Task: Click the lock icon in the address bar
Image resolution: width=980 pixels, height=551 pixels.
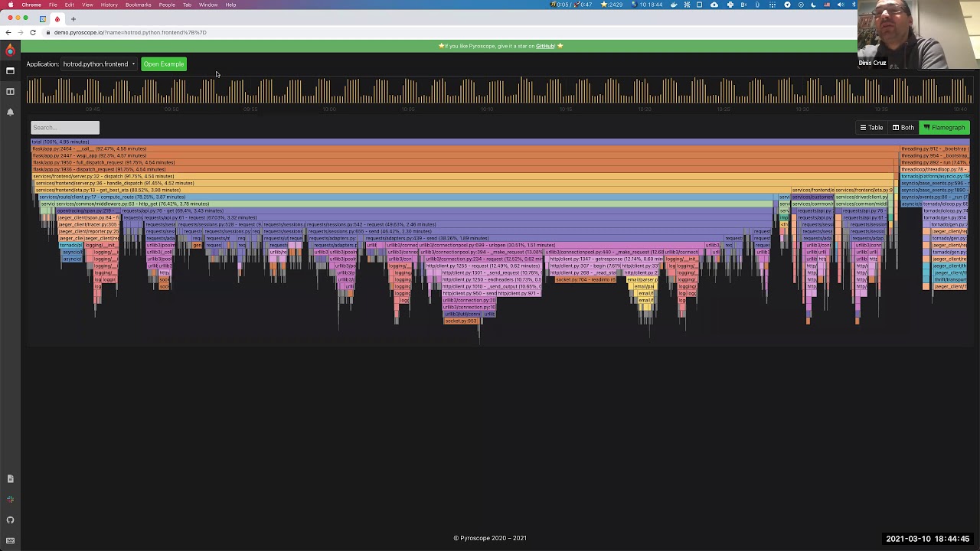Action: point(48,32)
